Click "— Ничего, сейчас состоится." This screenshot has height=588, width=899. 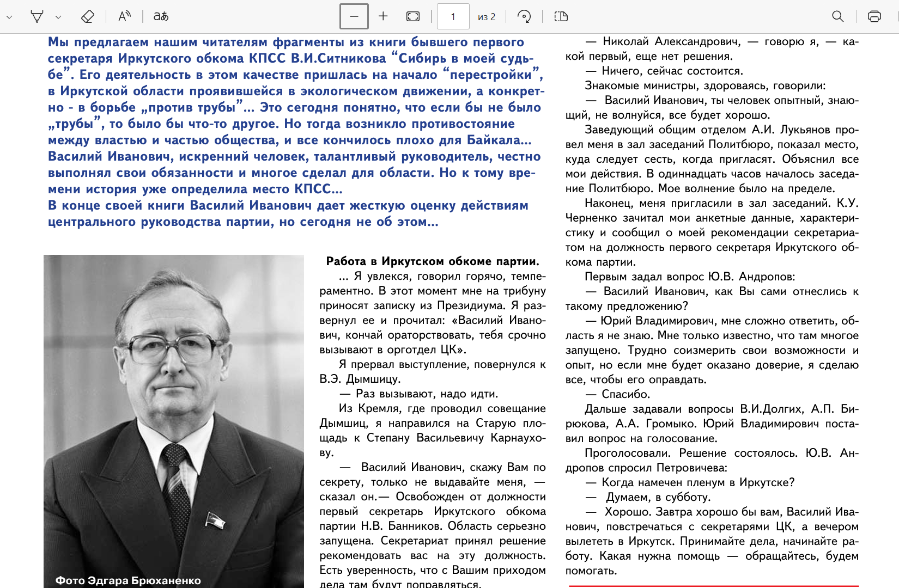tap(664, 71)
